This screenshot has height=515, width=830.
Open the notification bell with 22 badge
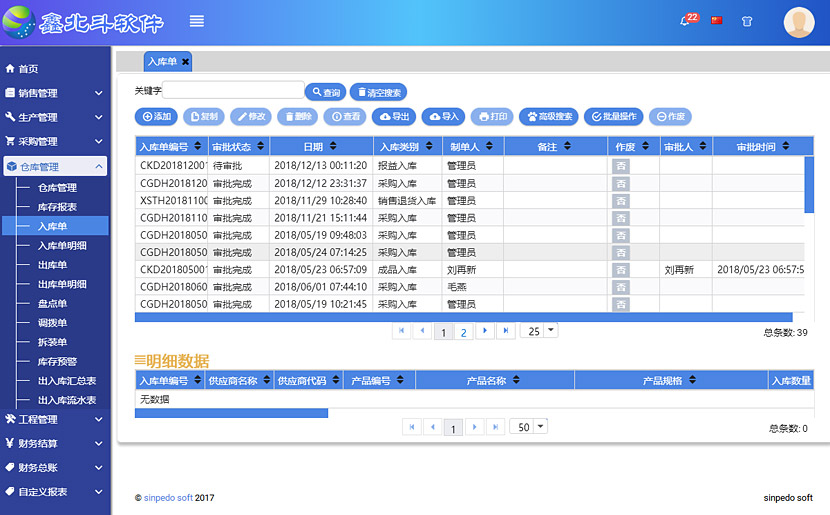click(686, 21)
